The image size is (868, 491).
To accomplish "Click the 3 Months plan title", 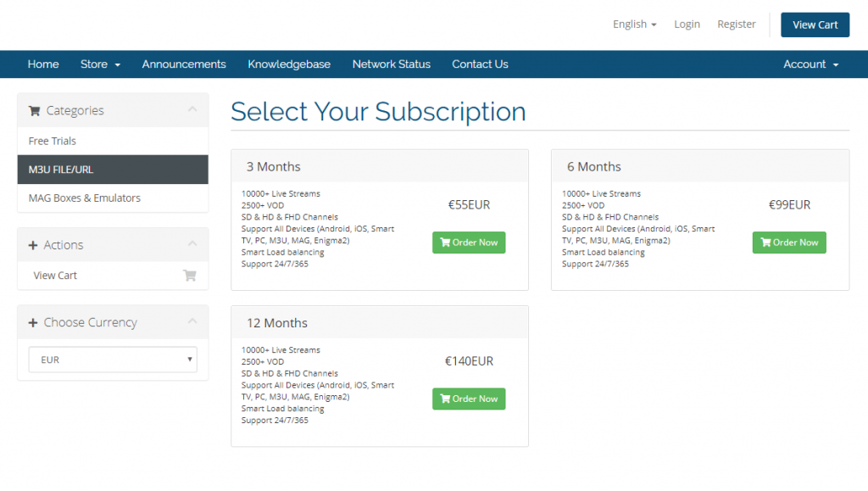I will (x=274, y=166).
